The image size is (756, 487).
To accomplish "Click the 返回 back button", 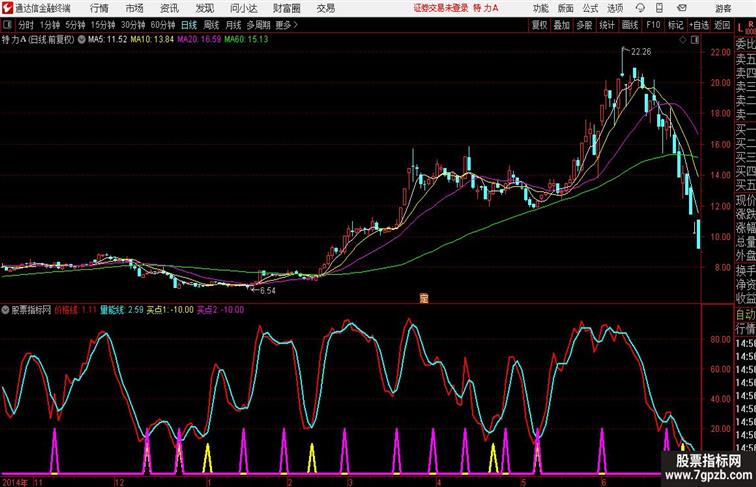I will click(722, 25).
